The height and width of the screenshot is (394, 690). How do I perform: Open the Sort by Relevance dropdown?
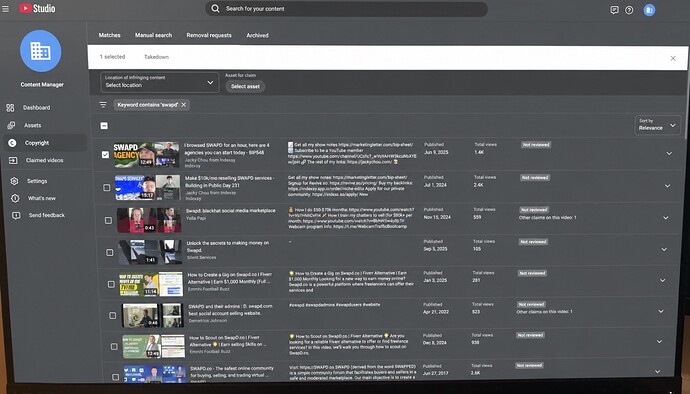[657, 125]
